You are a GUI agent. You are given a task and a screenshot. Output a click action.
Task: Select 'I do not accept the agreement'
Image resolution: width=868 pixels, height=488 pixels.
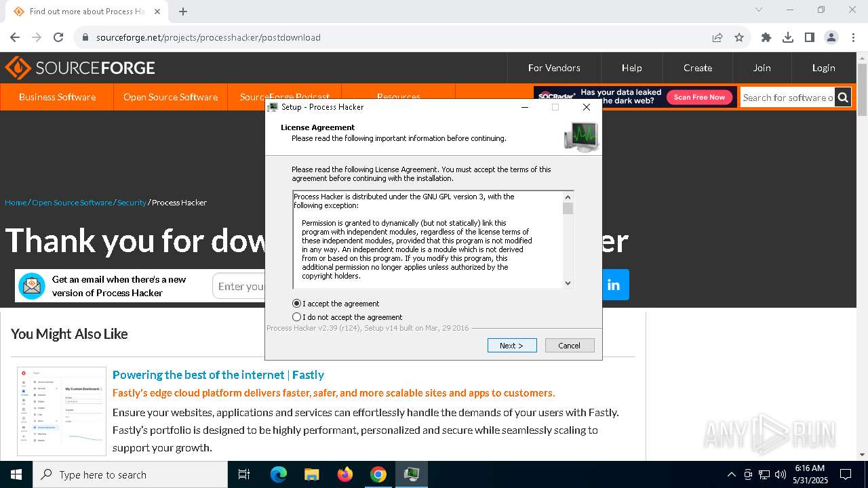click(347, 317)
